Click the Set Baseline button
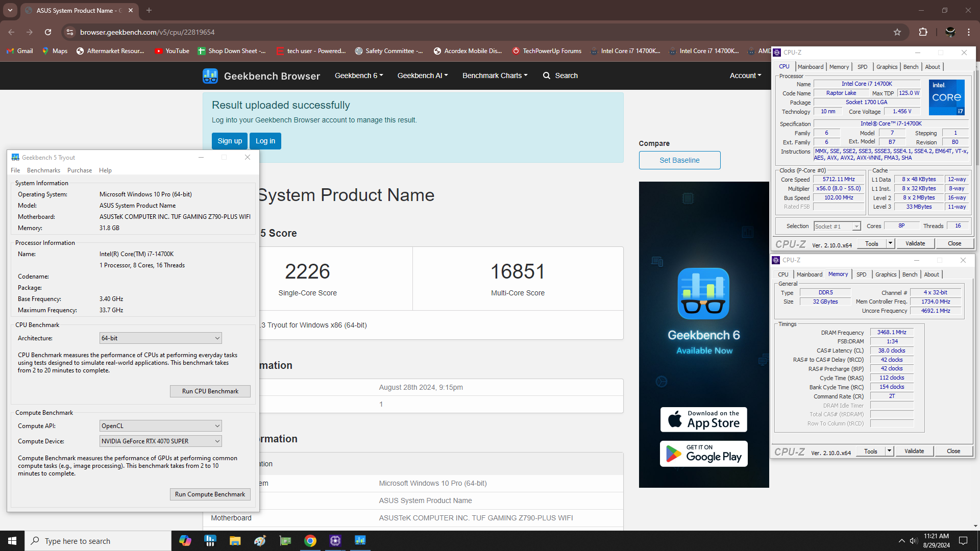Screen dimensions: 980x551 [x=679, y=160]
